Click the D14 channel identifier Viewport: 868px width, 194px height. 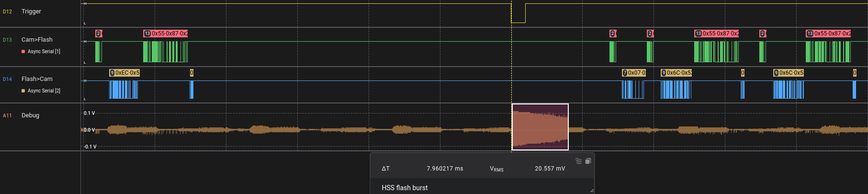(7, 79)
